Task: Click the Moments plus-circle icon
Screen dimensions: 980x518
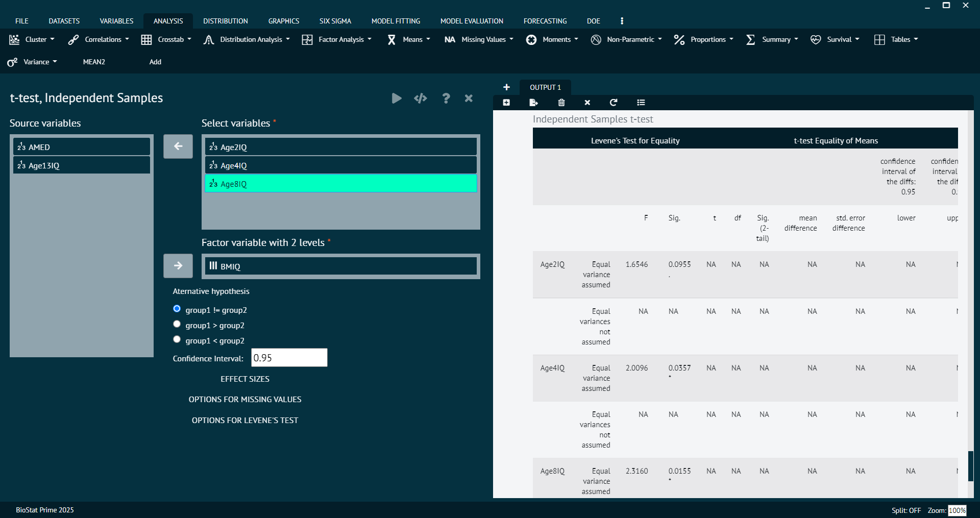Action: [531, 40]
